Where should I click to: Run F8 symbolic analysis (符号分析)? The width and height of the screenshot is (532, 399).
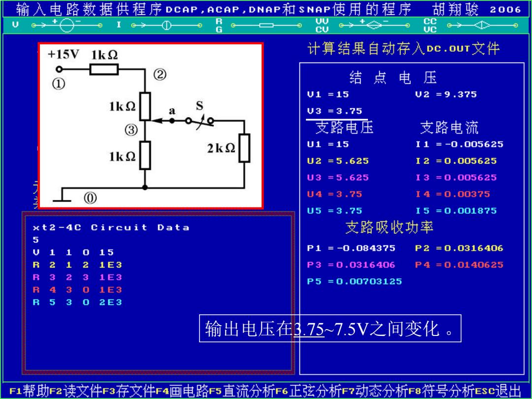[441, 391]
